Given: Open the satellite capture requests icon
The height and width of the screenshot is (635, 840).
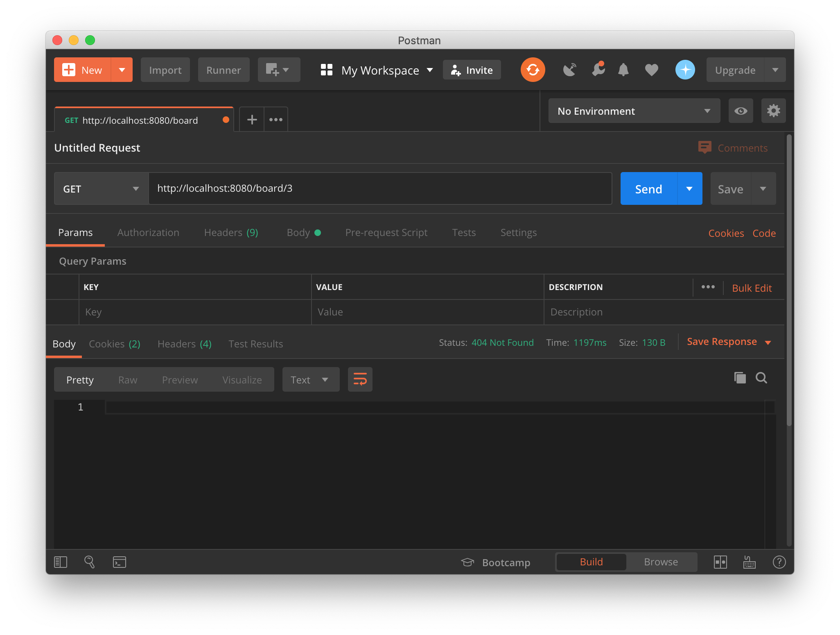Looking at the screenshot, I should 569,70.
